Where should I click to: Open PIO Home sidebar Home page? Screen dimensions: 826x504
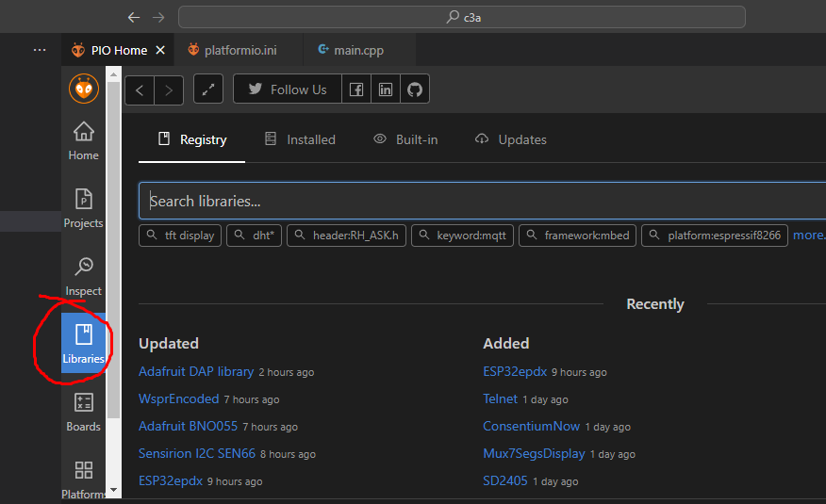click(83, 140)
